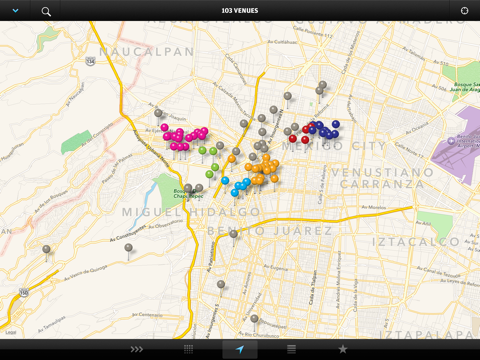Tap the bottom-left red venue pin
The image size is (480, 360).
point(293,138)
